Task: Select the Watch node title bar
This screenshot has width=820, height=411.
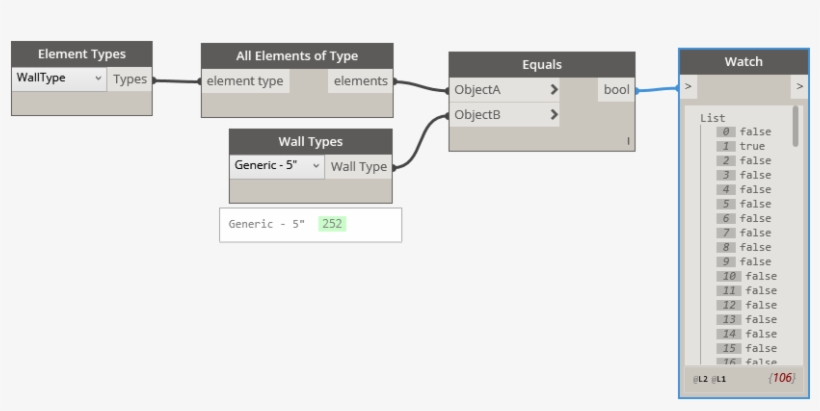Action: coord(743,61)
